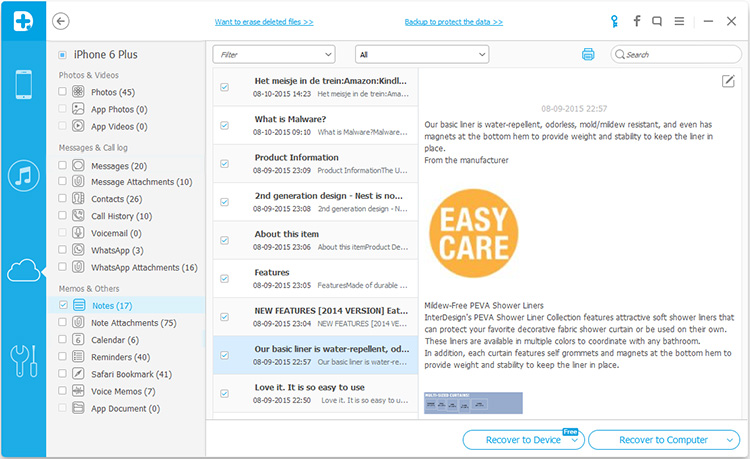Open the '2nd generation design' note
This screenshot has height=459, width=750.
tap(316, 202)
